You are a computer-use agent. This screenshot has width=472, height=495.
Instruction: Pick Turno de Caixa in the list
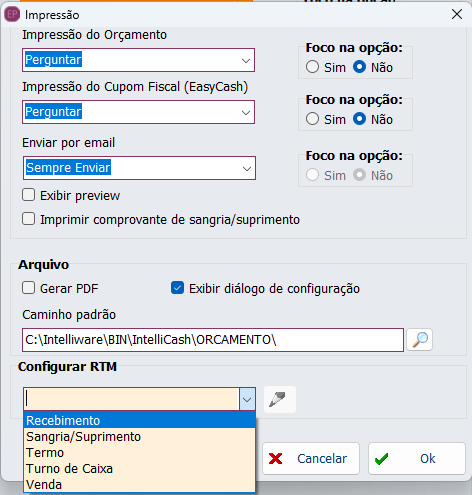click(140, 469)
